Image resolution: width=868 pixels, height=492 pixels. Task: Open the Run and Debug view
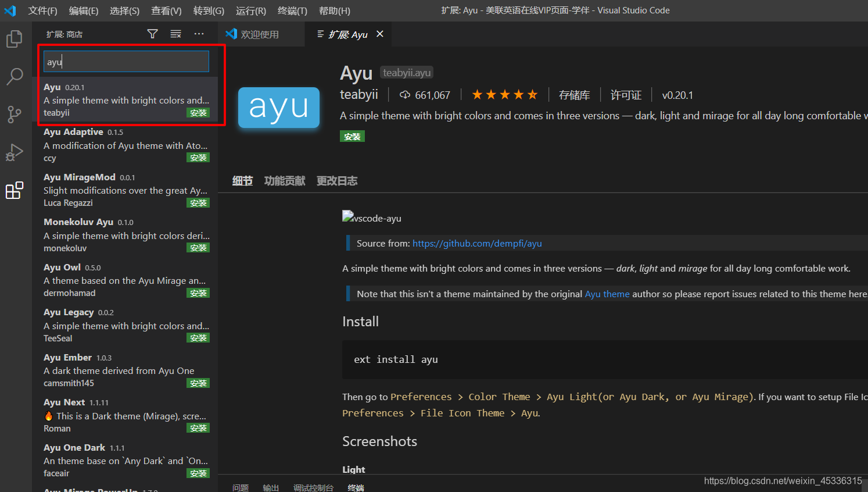coord(15,152)
